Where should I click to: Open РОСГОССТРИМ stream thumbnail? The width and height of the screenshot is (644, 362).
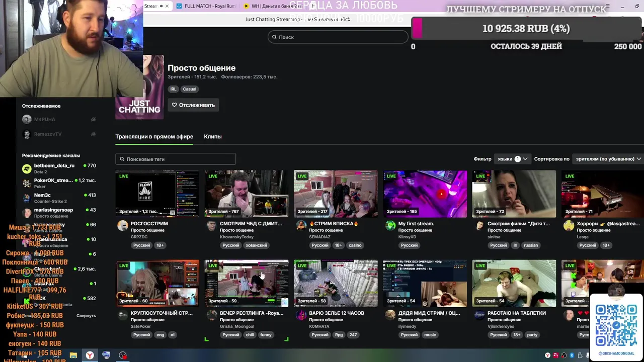157,194
